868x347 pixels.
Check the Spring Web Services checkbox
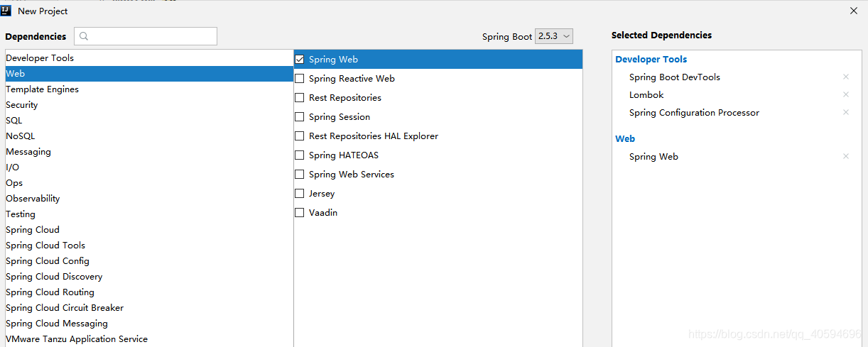(x=300, y=175)
